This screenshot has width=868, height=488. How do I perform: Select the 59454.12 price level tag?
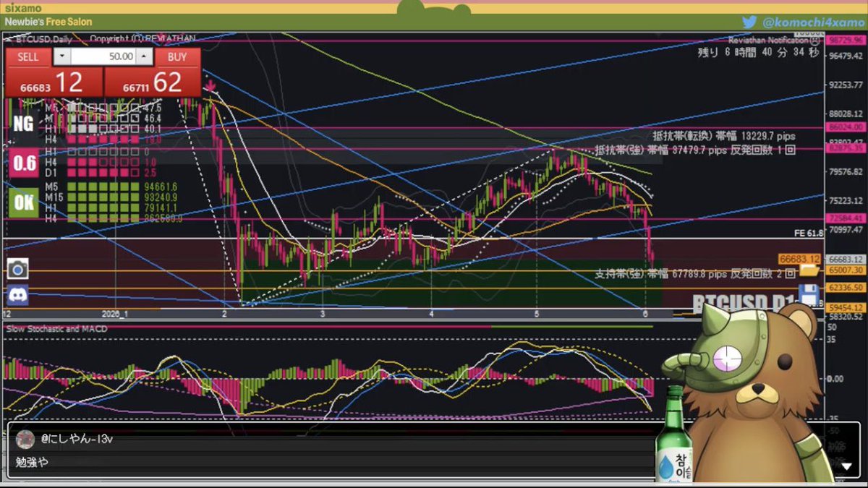point(845,307)
